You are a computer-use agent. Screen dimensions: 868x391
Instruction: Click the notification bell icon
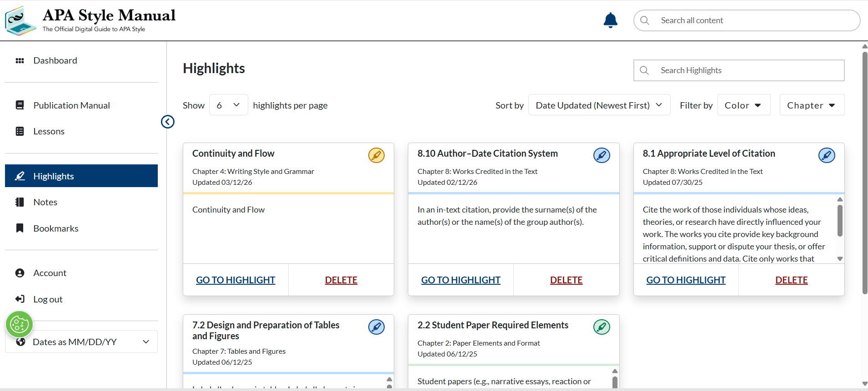[610, 20]
